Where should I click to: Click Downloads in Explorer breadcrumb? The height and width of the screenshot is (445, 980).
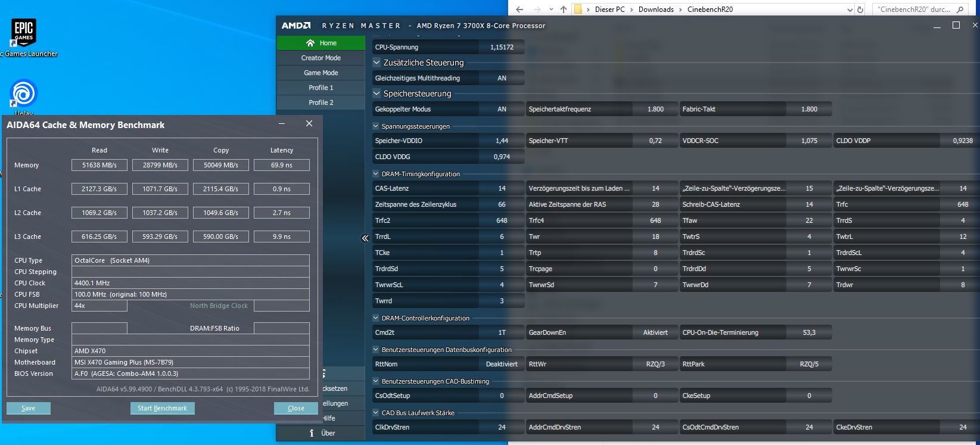tap(656, 10)
